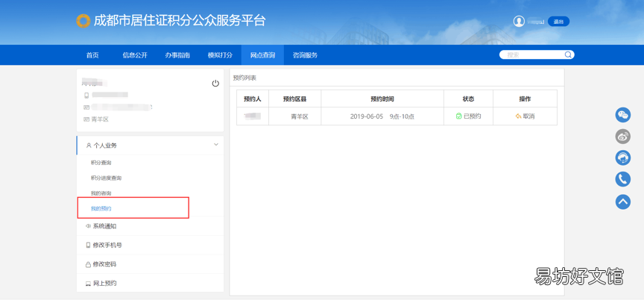Open 积分查询 in sidebar

[101, 163]
